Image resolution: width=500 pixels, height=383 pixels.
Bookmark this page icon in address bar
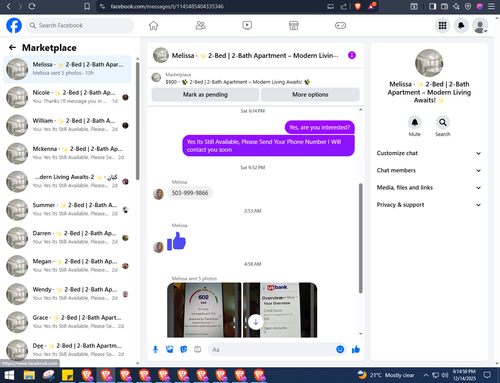pos(87,6)
